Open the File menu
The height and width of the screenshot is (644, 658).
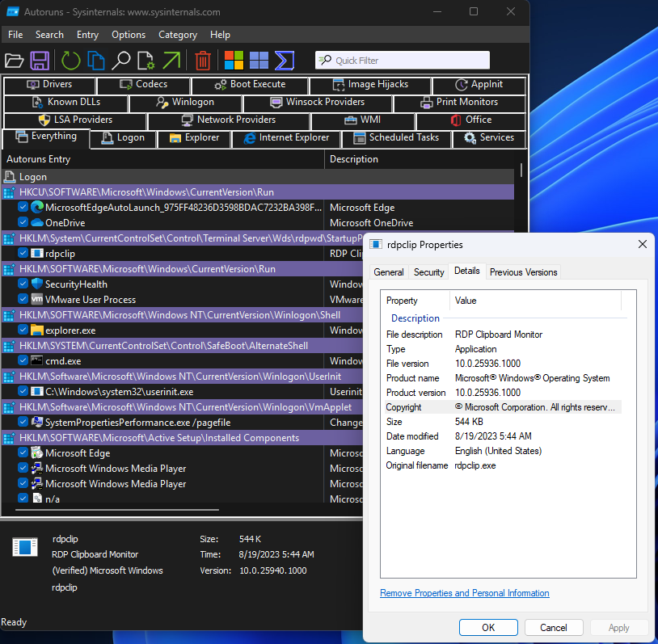tap(15, 35)
